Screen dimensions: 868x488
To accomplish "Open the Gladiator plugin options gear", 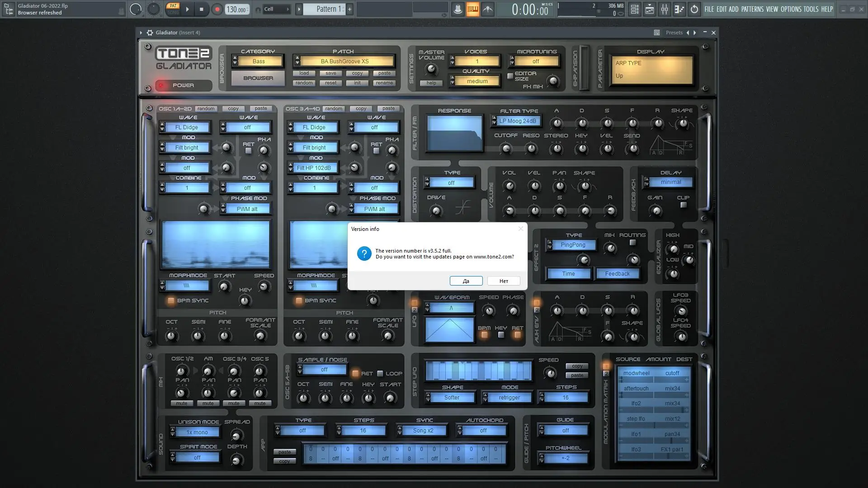I will click(150, 33).
